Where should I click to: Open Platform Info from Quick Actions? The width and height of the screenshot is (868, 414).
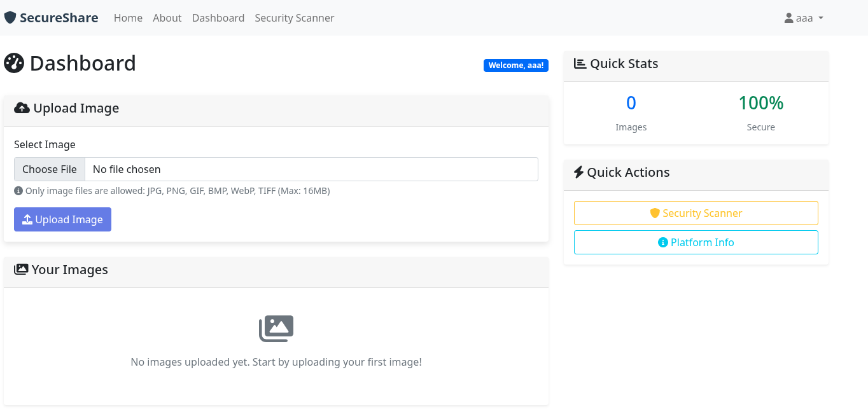pos(696,242)
